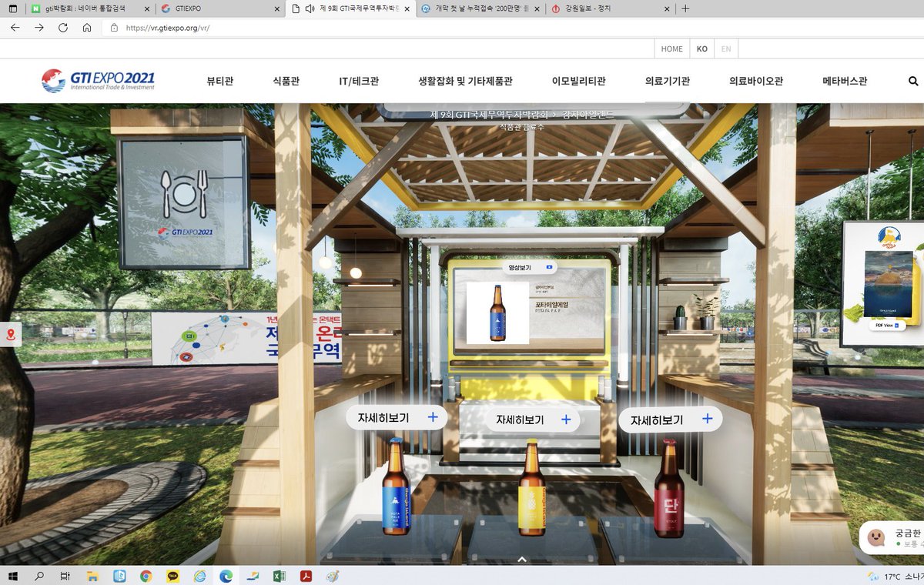924x585 pixels.
Task: Click the middle 자세히보기 button
Action: [532, 420]
